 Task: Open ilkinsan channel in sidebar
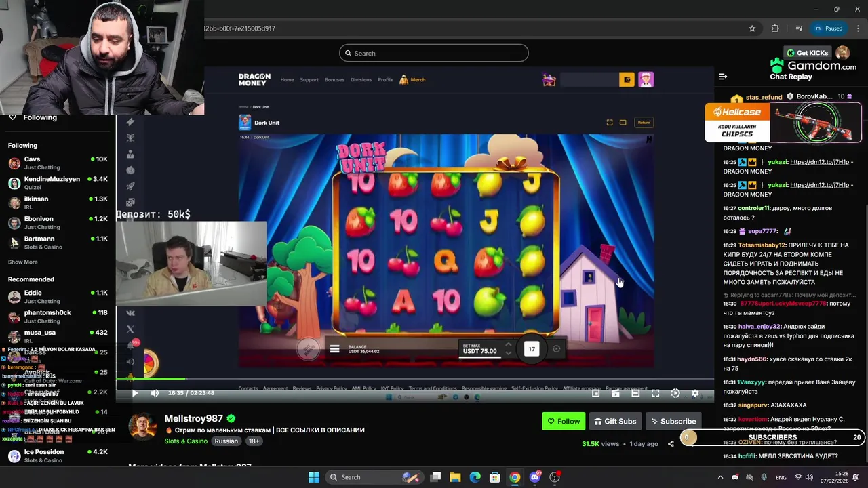point(58,203)
